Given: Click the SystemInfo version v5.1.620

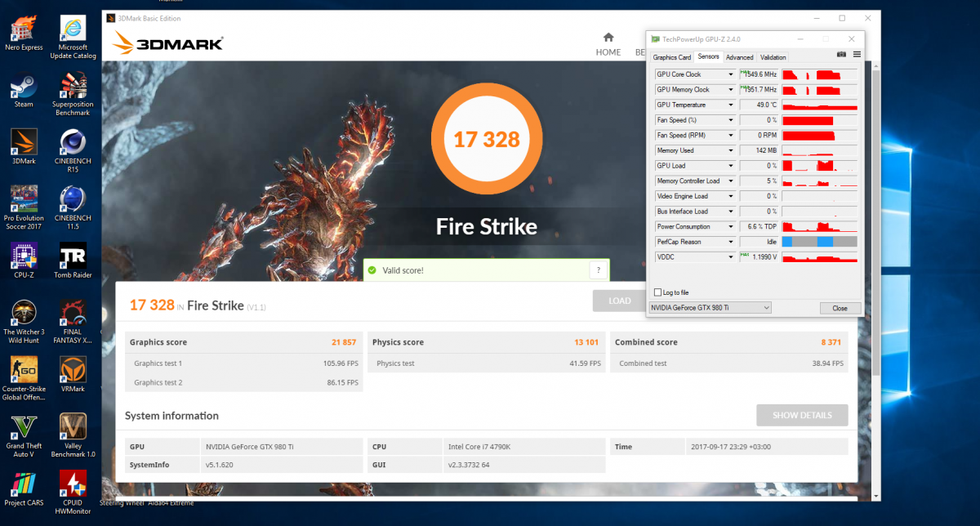Looking at the screenshot, I should [220, 465].
